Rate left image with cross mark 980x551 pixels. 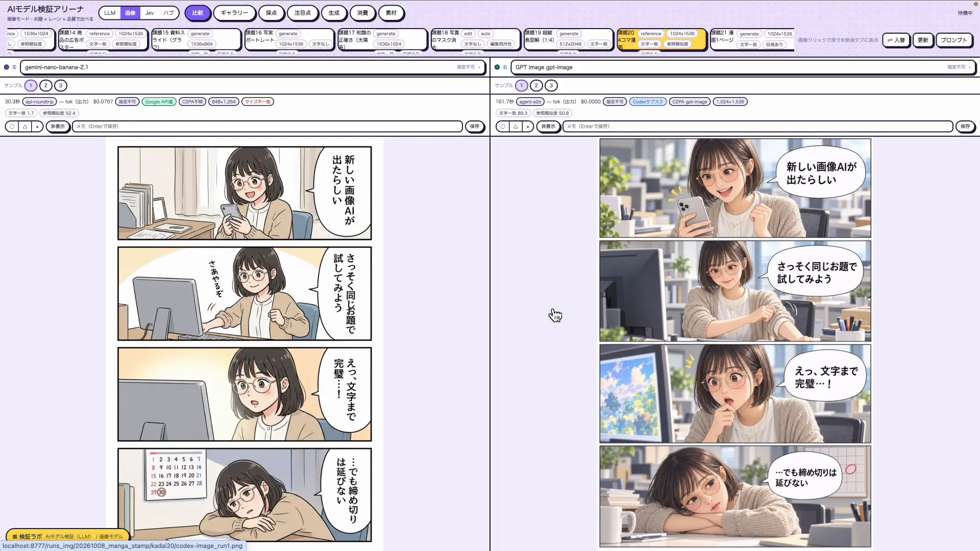(37, 127)
